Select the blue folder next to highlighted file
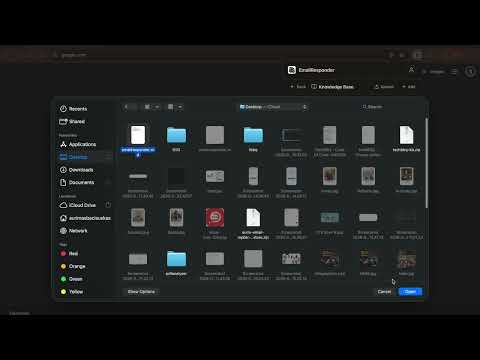 176,135
